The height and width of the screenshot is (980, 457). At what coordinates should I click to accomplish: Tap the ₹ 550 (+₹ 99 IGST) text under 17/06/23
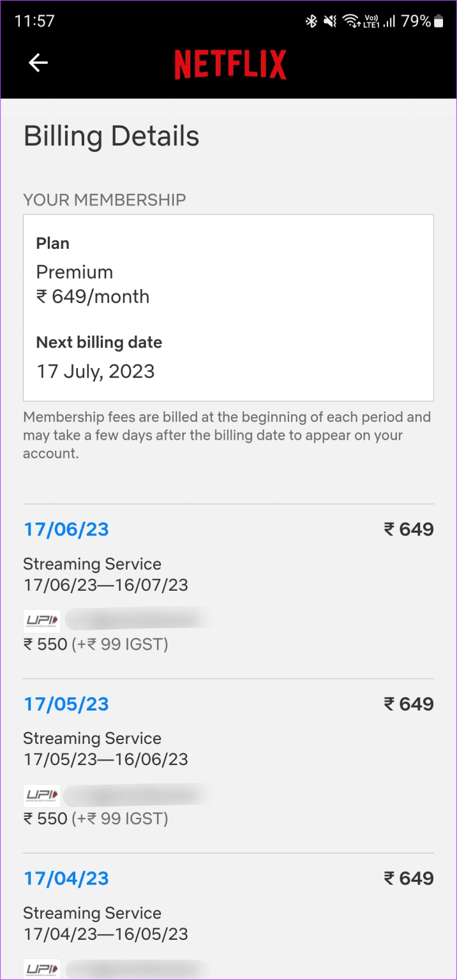(96, 644)
